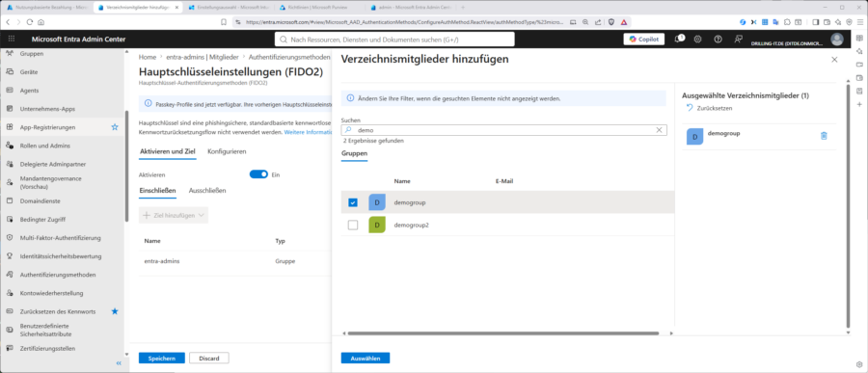This screenshot has height=373, width=868.
Task: Expand the Ziel hinzufügen dropdown
Action: 174,215
